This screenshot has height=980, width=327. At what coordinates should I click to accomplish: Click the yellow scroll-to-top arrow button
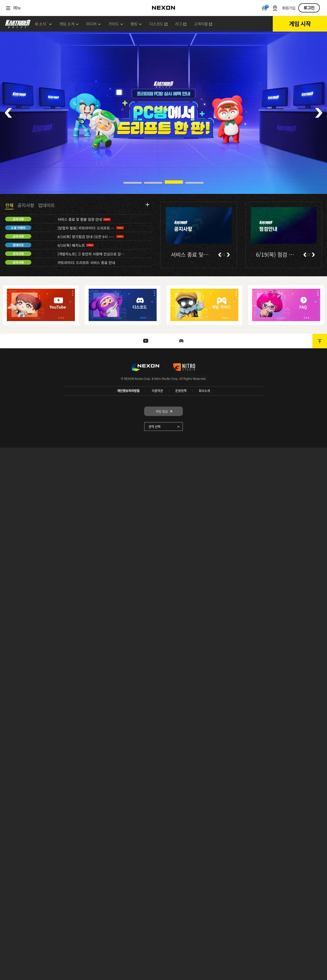[319, 341]
